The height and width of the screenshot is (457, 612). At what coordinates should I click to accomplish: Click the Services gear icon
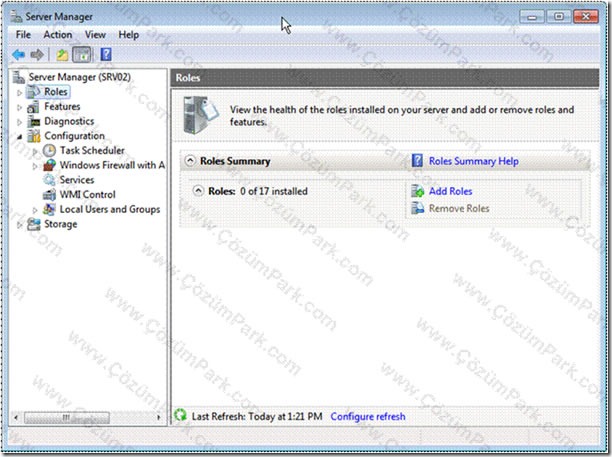point(49,180)
